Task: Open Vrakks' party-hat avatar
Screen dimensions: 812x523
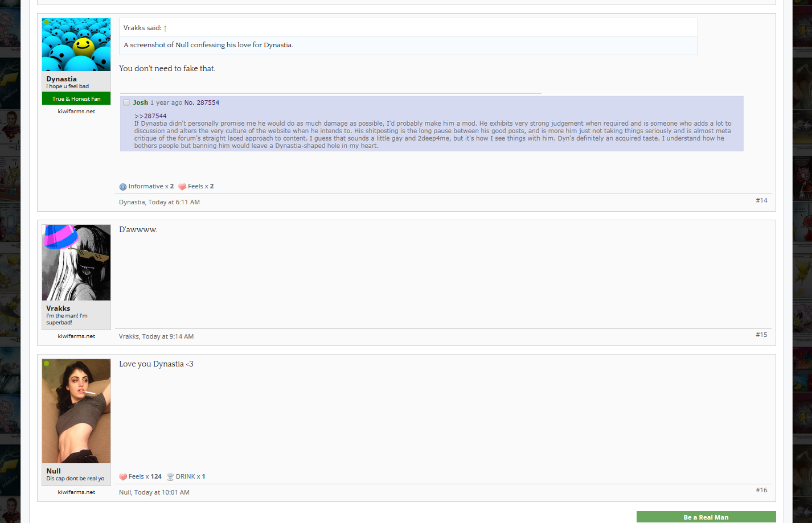Action: (76, 262)
